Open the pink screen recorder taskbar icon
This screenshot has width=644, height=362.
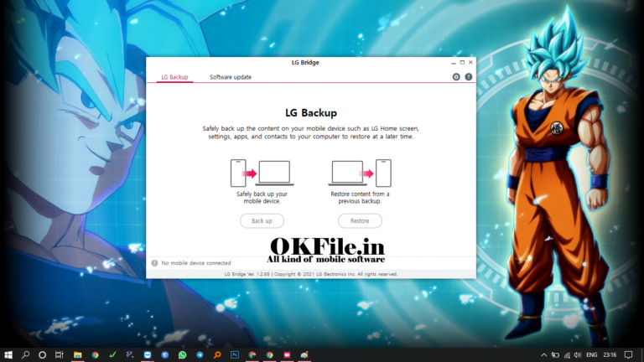(x=287, y=355)
